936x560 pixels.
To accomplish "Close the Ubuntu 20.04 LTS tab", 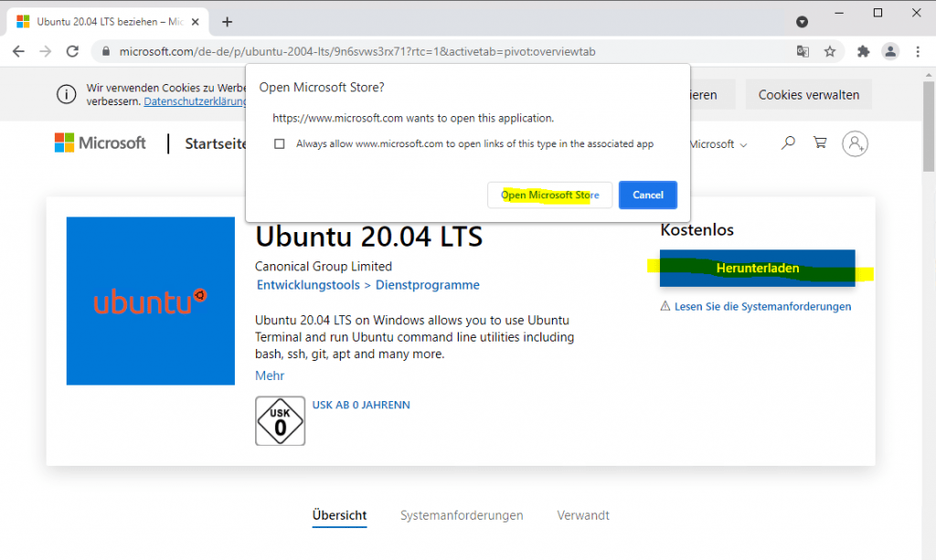I will (x=195, y=22).
